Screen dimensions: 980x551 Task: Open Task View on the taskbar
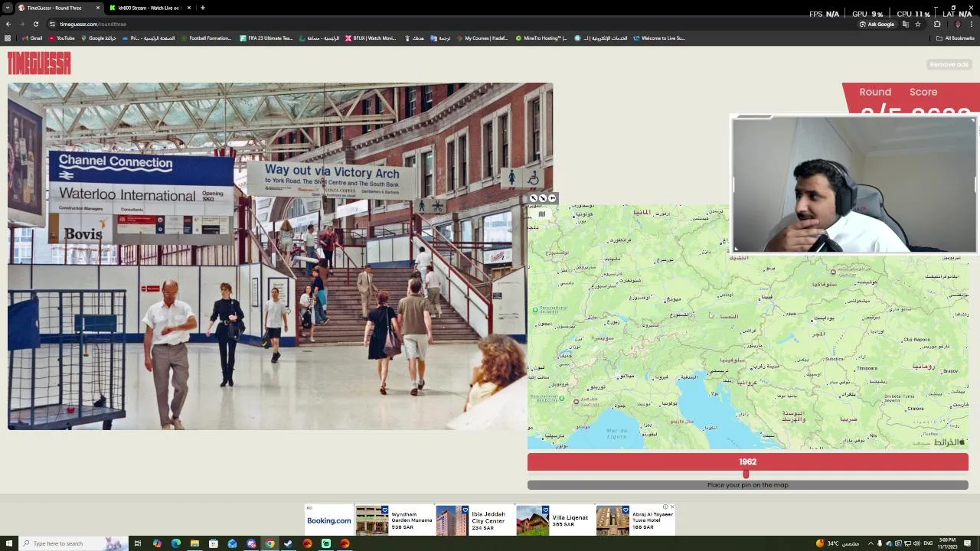(x=138, y=543)
